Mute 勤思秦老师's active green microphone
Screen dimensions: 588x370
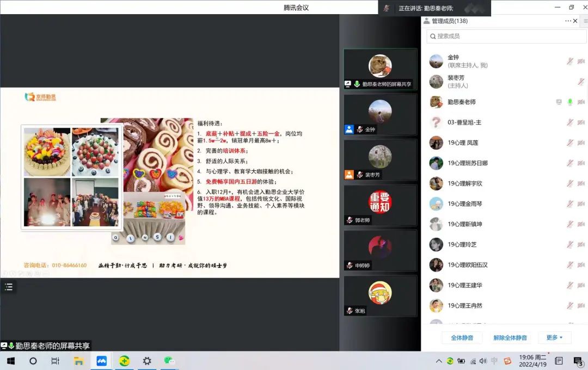pyautogui.click(x=569, y=102)
